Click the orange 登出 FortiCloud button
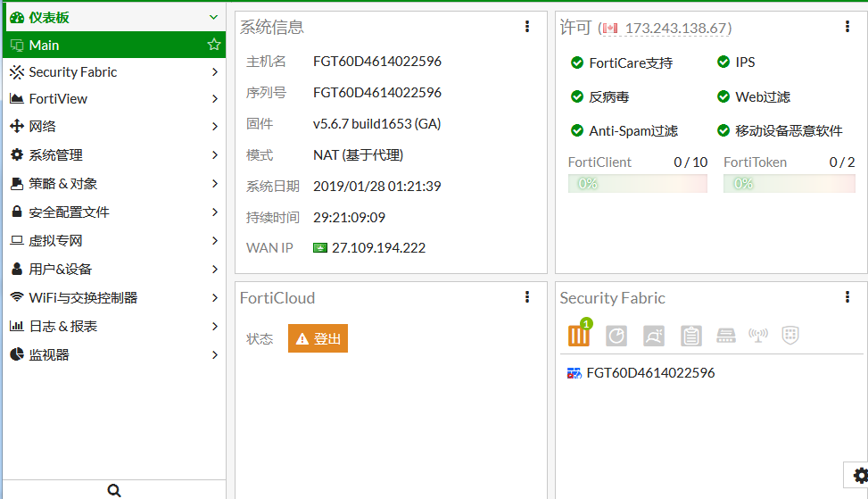 coord(318,338)
